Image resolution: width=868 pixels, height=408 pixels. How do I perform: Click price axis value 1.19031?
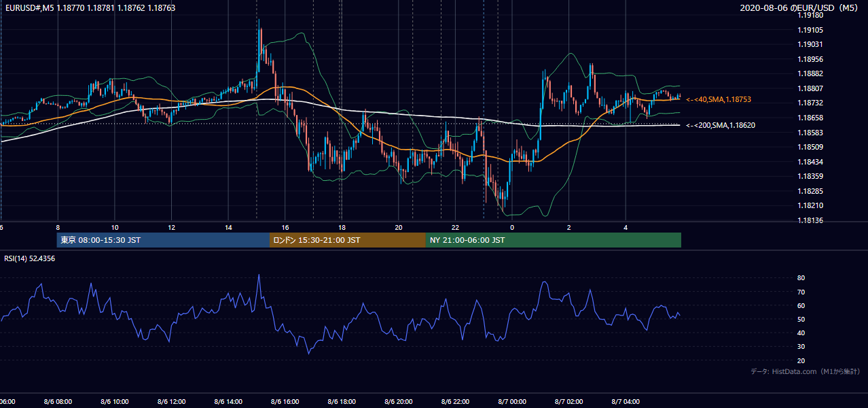810,44
